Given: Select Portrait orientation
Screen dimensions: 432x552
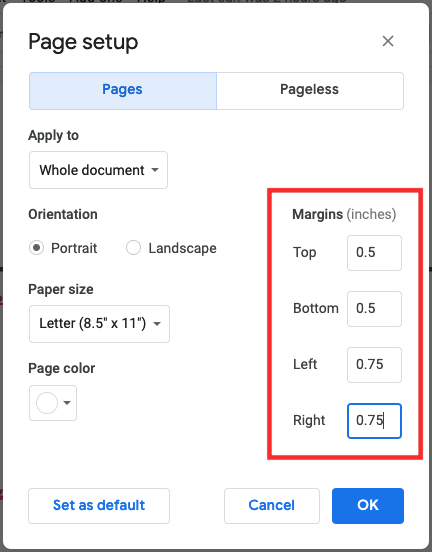Looking at the screenshot, I should [x=36, y=248].
